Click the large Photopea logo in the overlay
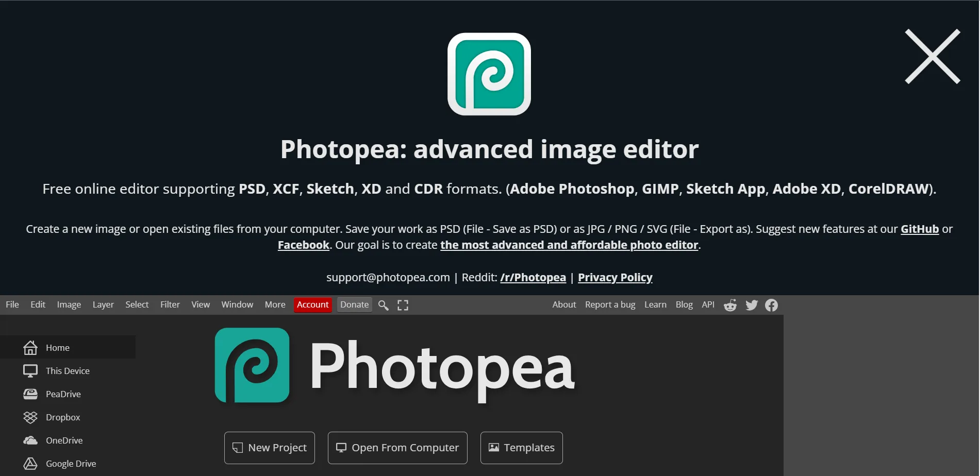 coord(489,74)
